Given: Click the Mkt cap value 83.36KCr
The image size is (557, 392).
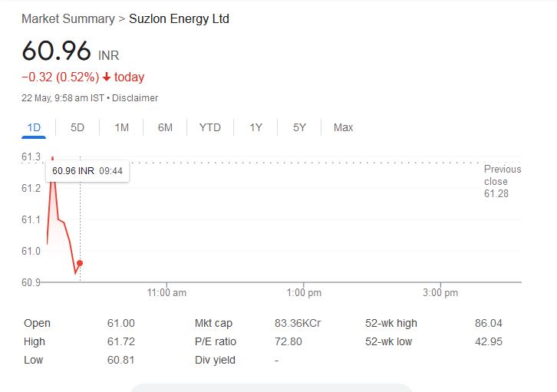Looking at the screenshot, I should click(x=298, y=324).
